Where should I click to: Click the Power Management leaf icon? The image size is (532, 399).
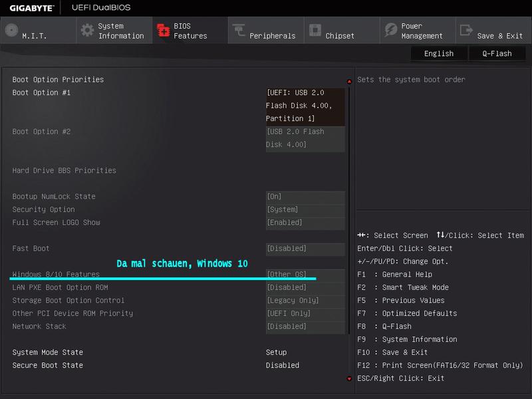[391, 30]
